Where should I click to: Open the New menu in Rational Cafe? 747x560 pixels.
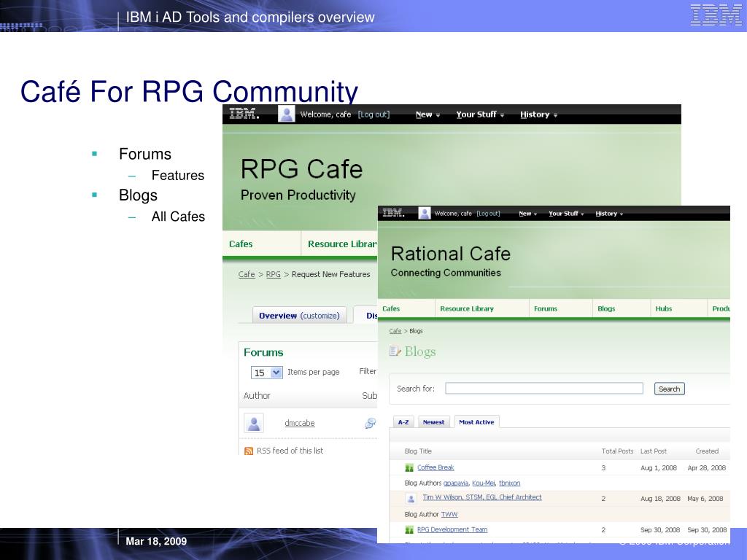coord(528,214)
